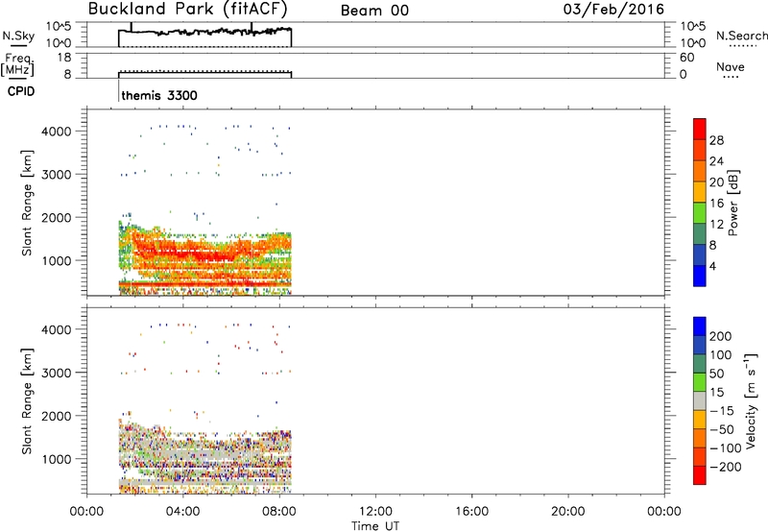This screenshot has height=532, width=768.
Task: Click the '28' tick on the Power scale
Action: pyautogui.click(x=716, y=140)
